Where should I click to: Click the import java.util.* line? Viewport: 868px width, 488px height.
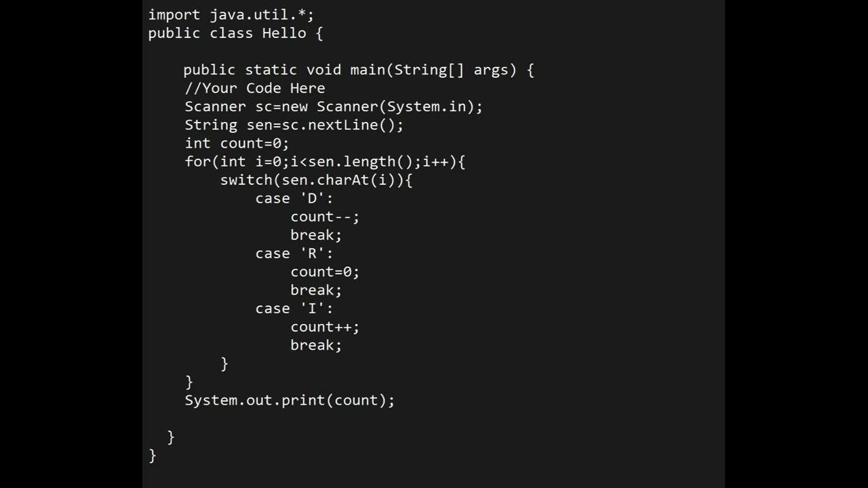click(231, 15)
